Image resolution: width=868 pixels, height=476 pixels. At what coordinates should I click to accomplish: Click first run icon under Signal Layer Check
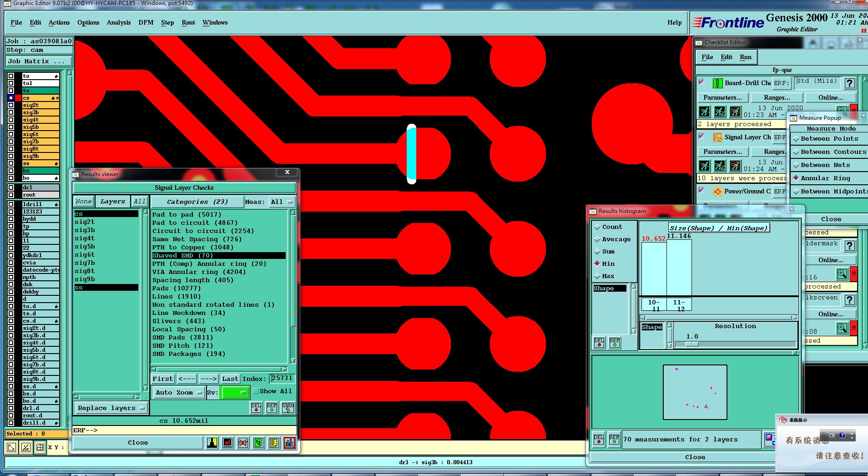click(x=704, y=165)
